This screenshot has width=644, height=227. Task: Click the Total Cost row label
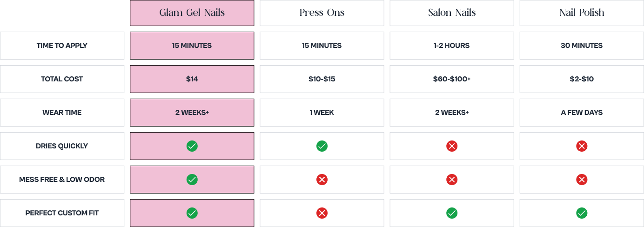coord(62,79)
